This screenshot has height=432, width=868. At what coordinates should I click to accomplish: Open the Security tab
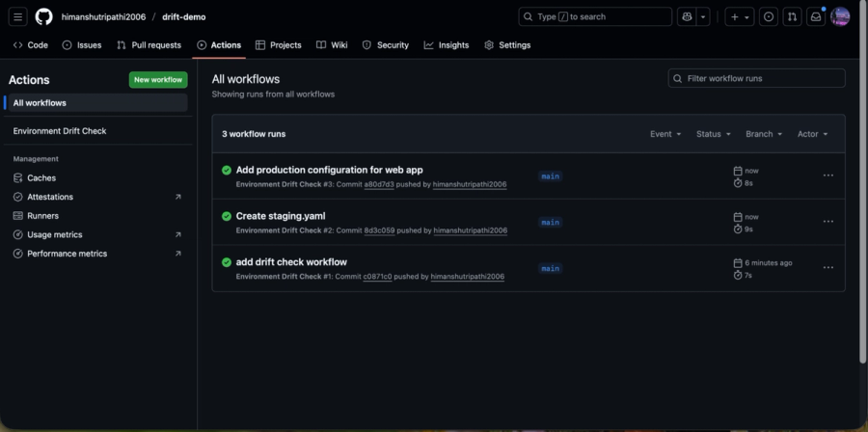386,45
